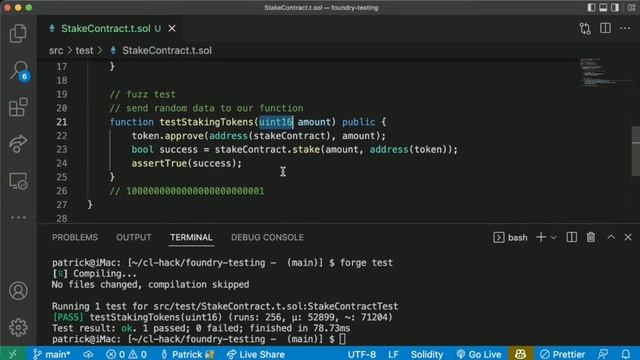Click the src breadcrumb
Screen dimensions: 640x360
56,51
